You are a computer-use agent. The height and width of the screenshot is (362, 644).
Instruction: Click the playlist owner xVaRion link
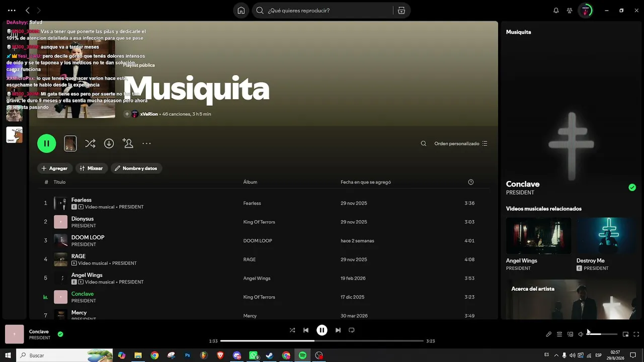click(x=149, y=114)
